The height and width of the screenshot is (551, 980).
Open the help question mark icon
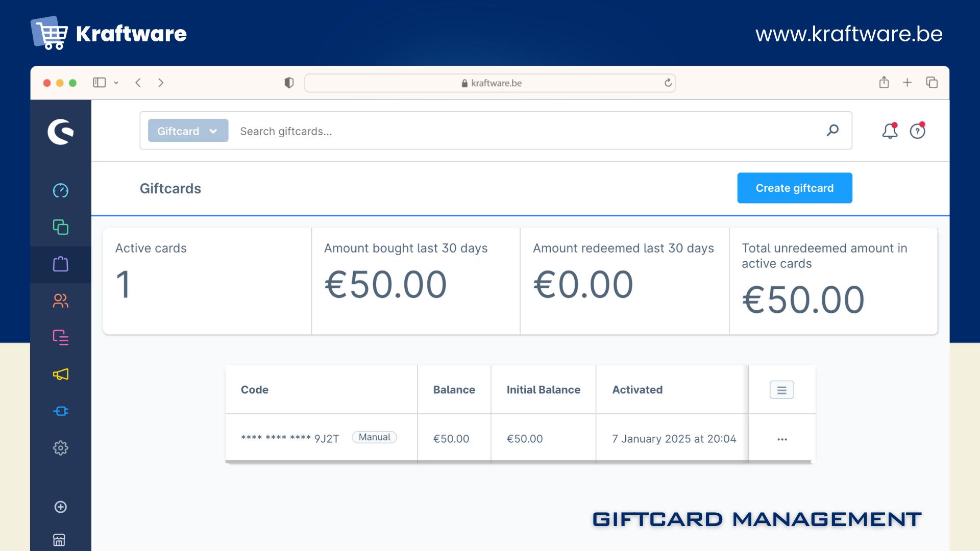tap(917, 131)
